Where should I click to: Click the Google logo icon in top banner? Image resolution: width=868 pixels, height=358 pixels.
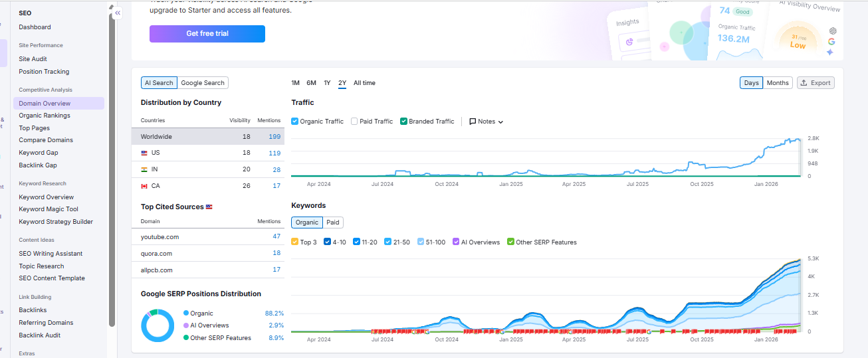coord(831,41)
